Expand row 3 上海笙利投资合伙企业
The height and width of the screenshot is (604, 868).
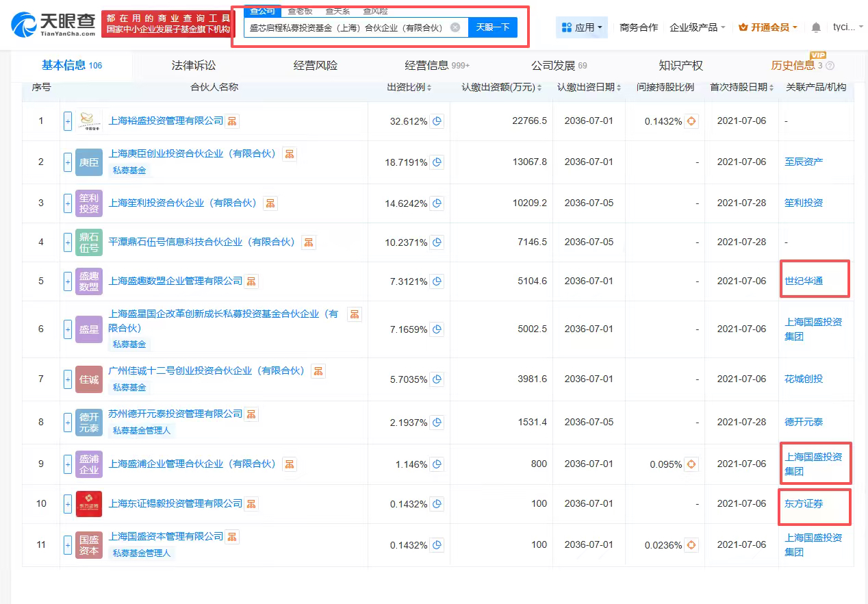pos(68,203)
